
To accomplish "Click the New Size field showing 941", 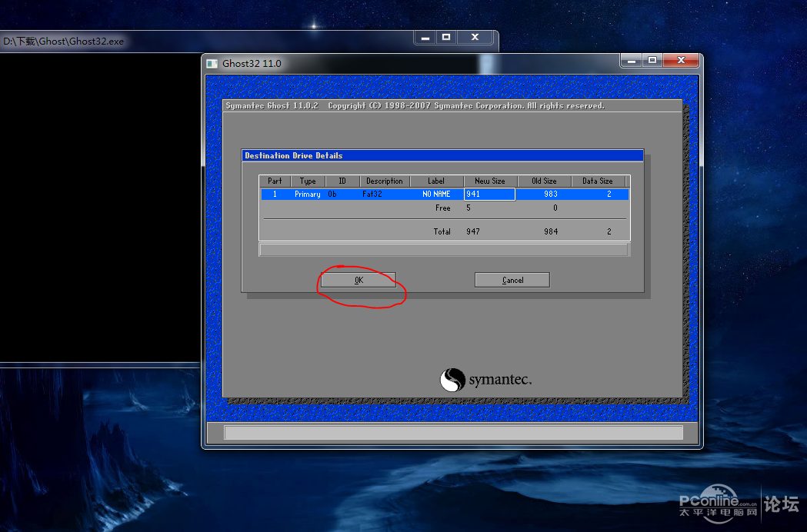I will coord(489,194).
